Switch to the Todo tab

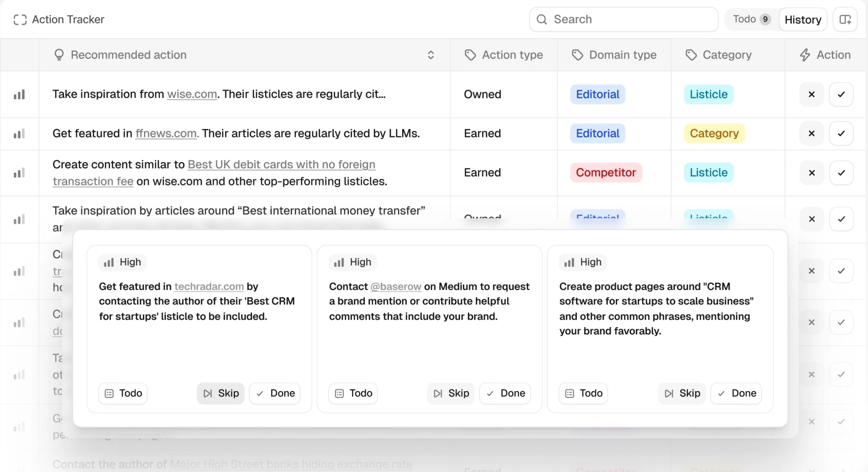point(752,19)
